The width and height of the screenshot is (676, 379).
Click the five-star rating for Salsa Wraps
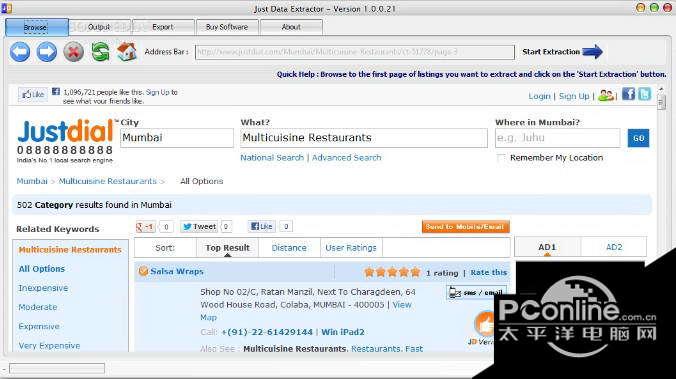[x=392, y=272]
